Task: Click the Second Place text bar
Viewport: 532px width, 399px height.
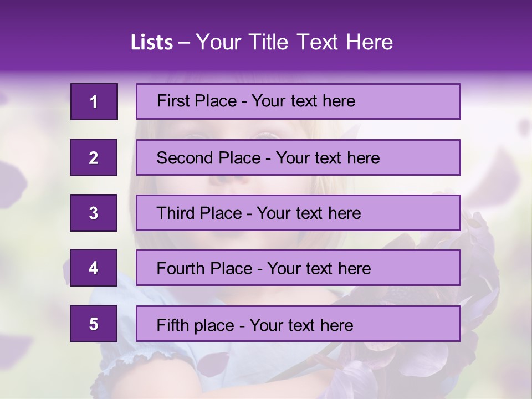Action: click(x=298, y=157)
